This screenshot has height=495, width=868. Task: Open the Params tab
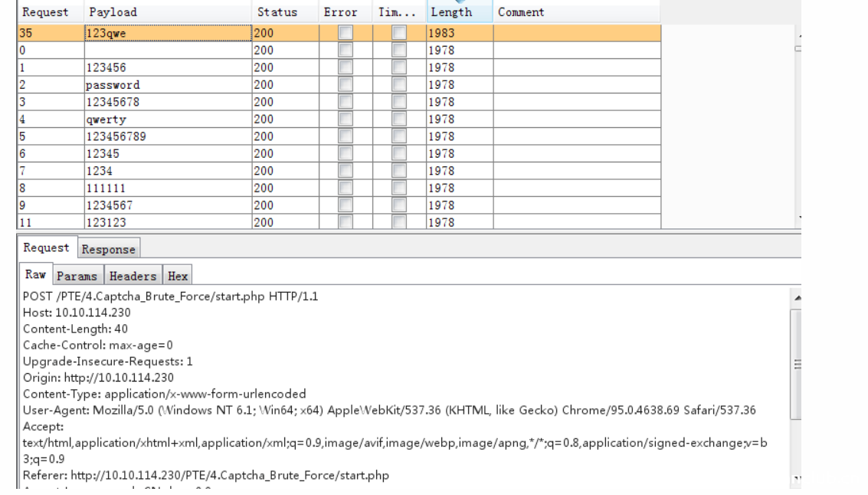(x=77, y=276)
